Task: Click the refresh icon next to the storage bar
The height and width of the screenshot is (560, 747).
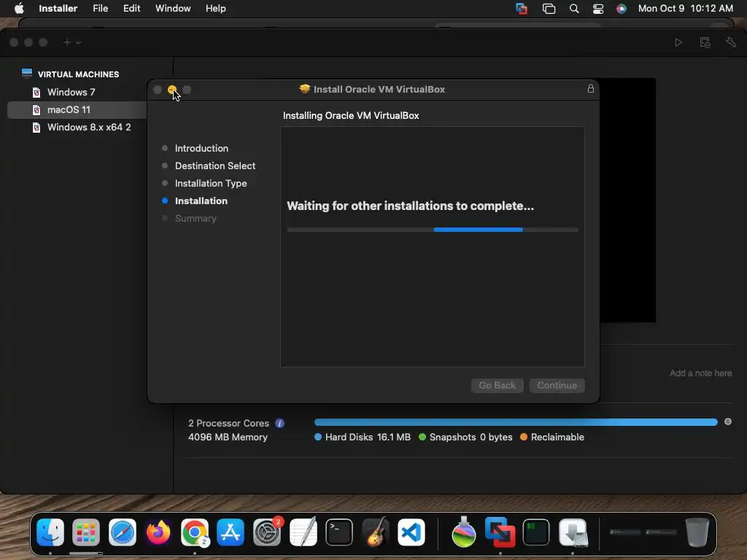Action: click(x=728, y=421)
